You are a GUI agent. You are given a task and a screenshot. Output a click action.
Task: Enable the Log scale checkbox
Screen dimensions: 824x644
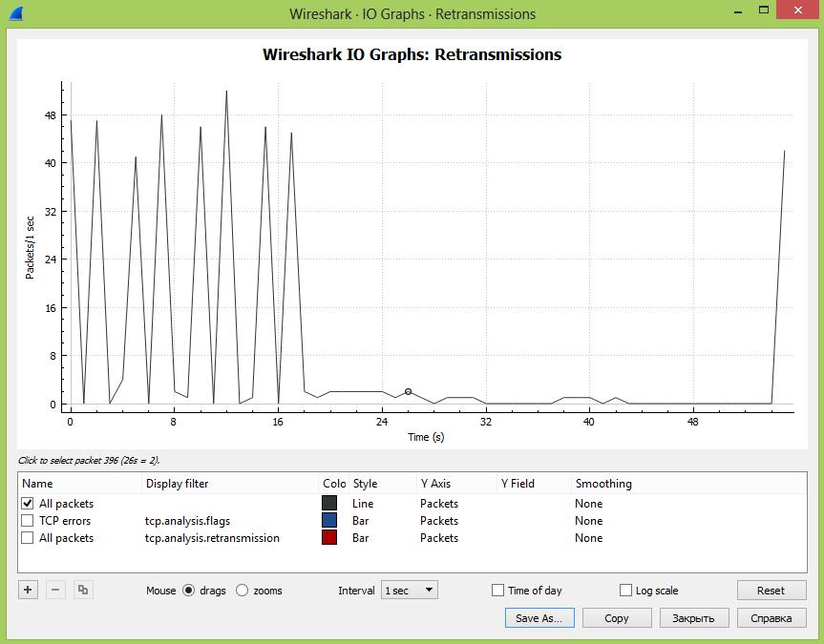(x=625, y=591)
